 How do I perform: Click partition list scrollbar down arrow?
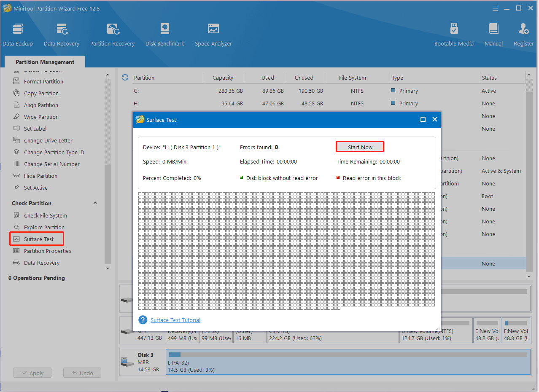(x=529, y=276)
